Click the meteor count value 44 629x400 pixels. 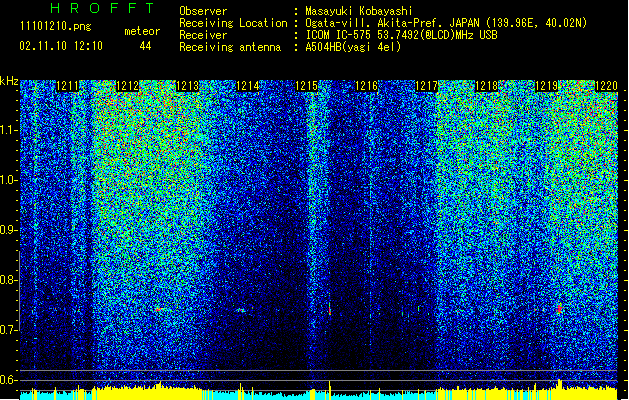pos(145,46)
